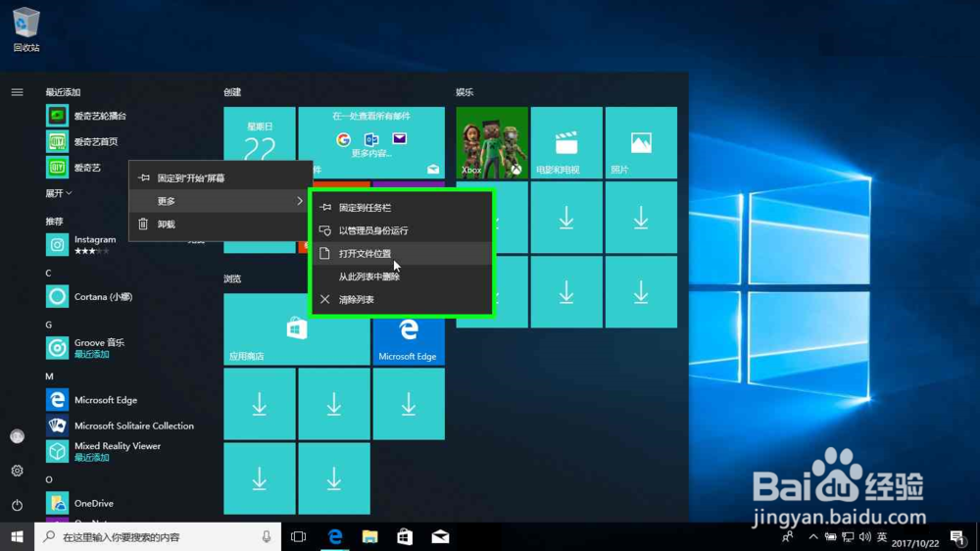Click the Windows Start button
This screenshot has height=551, width=980.
click(x=17, y=536)
